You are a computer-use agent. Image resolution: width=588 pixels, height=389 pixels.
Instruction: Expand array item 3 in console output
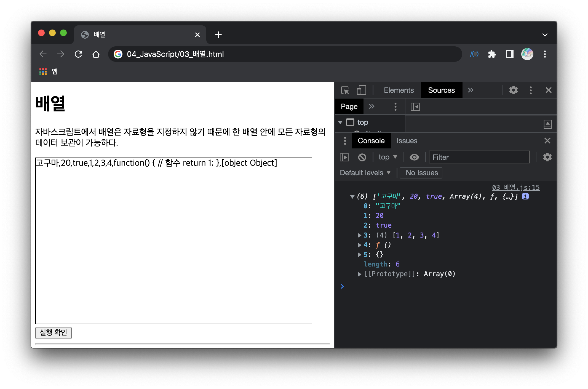(x=360, y=235)
